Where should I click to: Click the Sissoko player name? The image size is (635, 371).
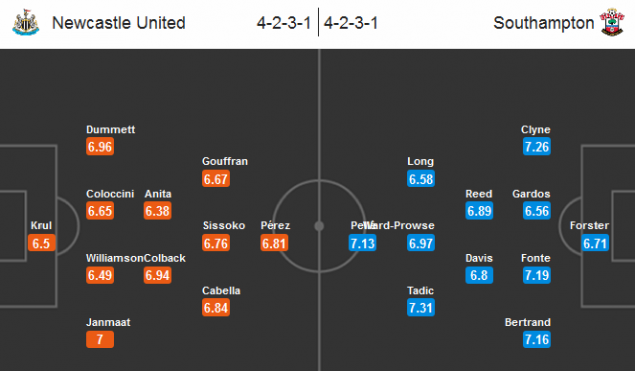tap(224, 225)
